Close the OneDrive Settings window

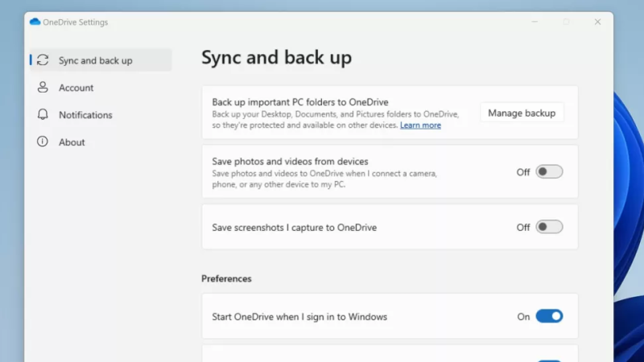597,22
